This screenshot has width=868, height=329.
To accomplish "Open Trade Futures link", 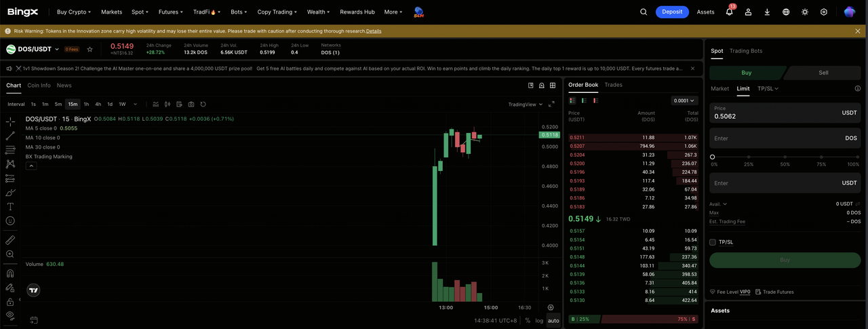I will [774, 292].
